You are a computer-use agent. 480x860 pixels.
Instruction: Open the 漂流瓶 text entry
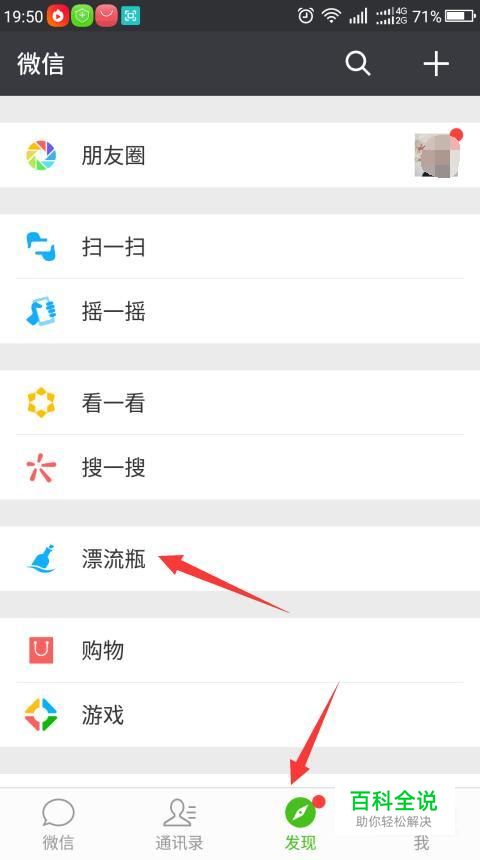coord(114,559)
